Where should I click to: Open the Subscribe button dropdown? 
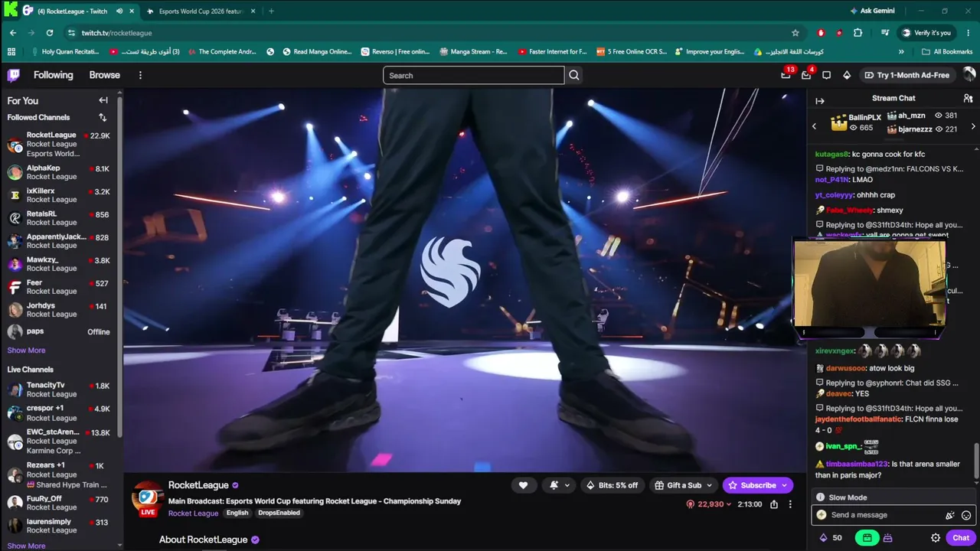point(783,485)
